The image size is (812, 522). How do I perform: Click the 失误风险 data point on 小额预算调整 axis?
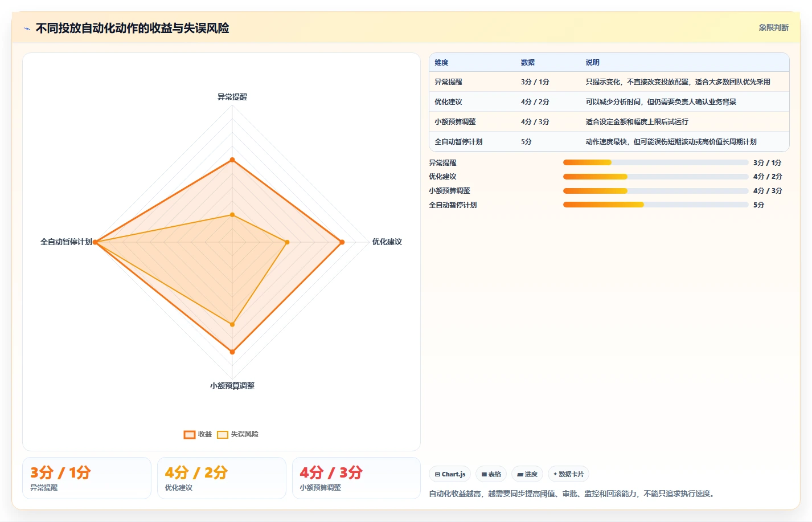(232, 324)
